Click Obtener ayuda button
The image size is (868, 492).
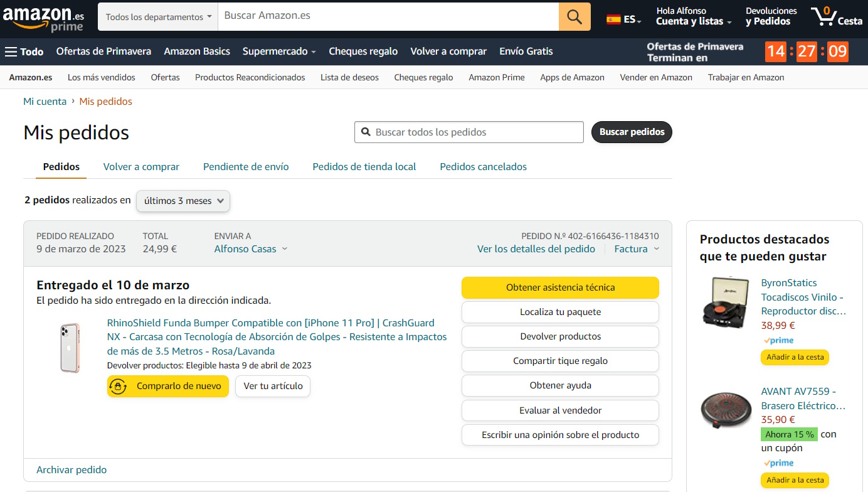tap(560, 385)
